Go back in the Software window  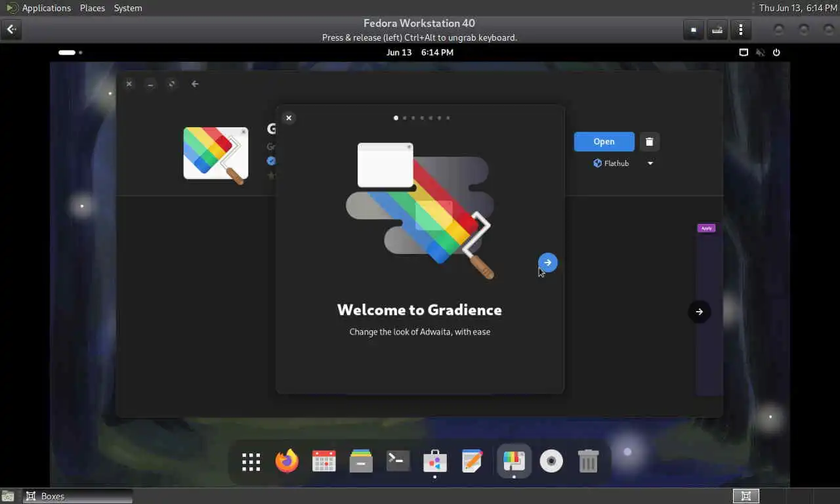coord(195,84)
